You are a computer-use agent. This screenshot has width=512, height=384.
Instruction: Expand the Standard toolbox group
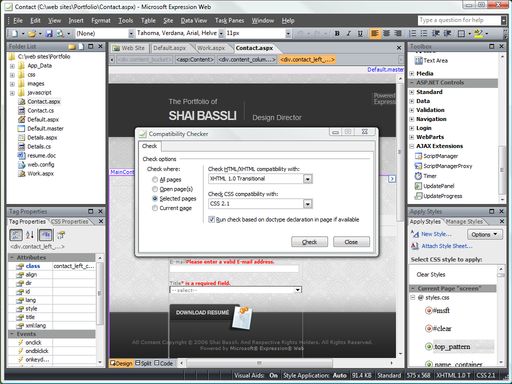point(412,92)
